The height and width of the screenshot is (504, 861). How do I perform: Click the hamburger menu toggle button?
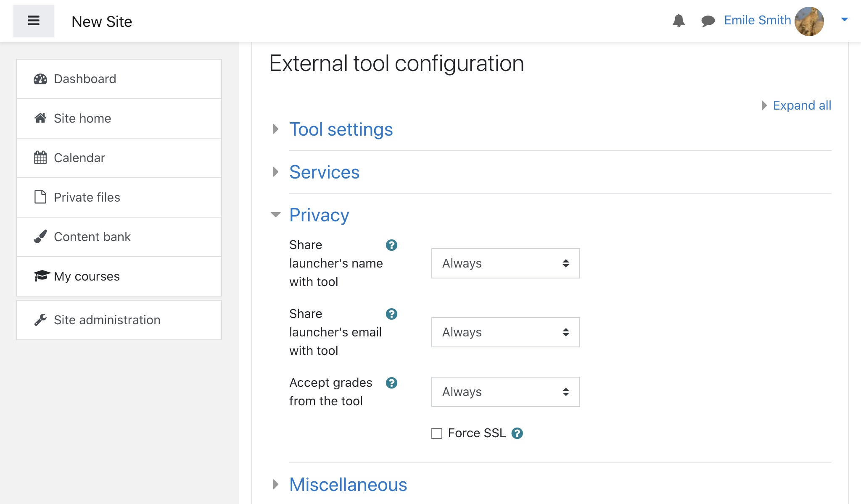[x=34, y=21]
